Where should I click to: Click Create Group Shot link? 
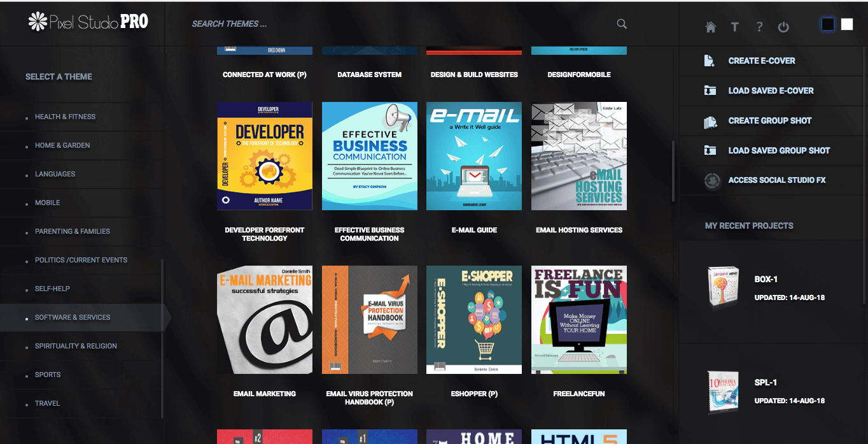click(x=770, y=121)
